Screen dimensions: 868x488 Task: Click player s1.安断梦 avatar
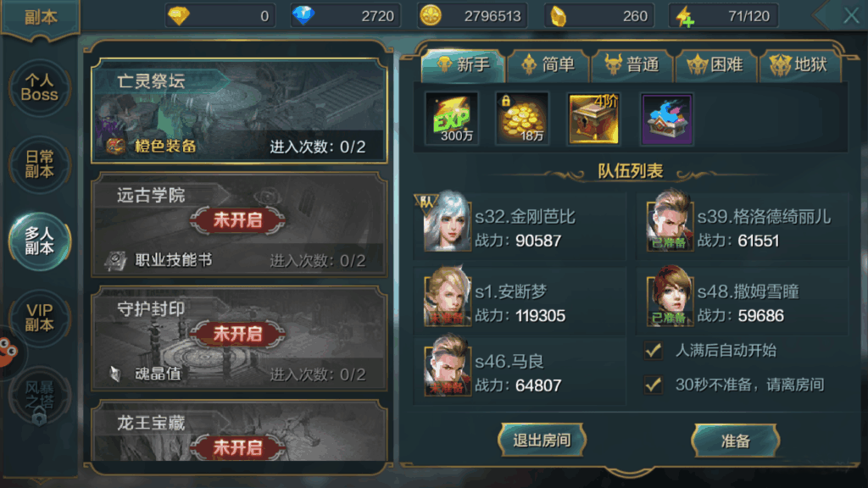click(448, 297)
